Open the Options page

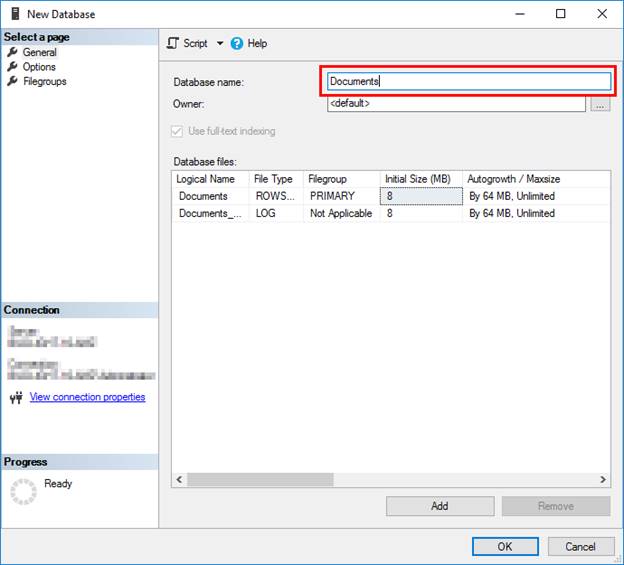pyautogui.click(x=39, y=67)
